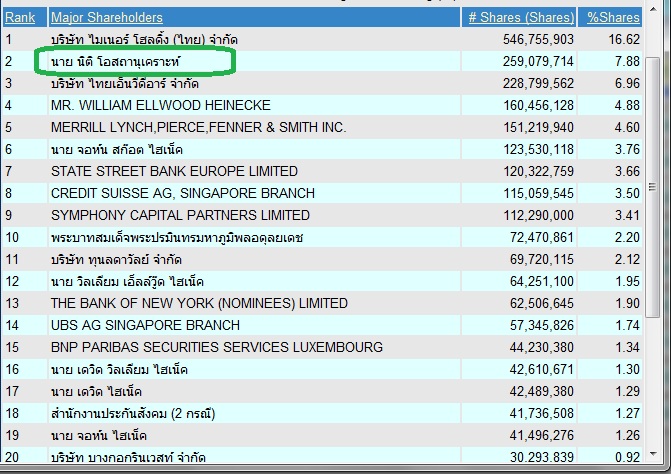Click shareholder name in rank 18 row
The height and width of the screenshot is (474, 671).
point(133,413)
